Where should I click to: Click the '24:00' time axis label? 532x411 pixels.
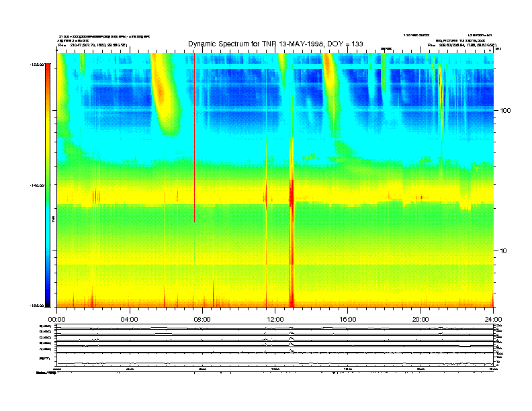[493, 320]
